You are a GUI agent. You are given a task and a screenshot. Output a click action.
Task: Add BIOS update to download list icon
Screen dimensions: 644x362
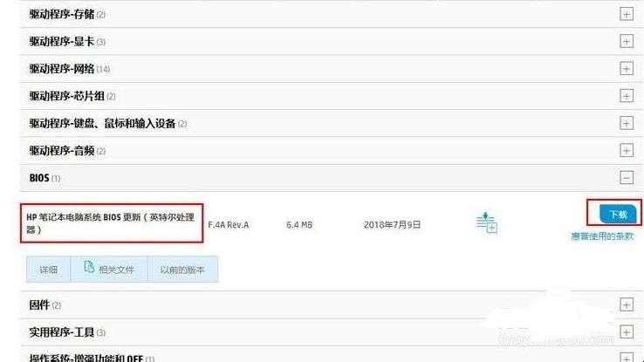[x=487, y=222]
